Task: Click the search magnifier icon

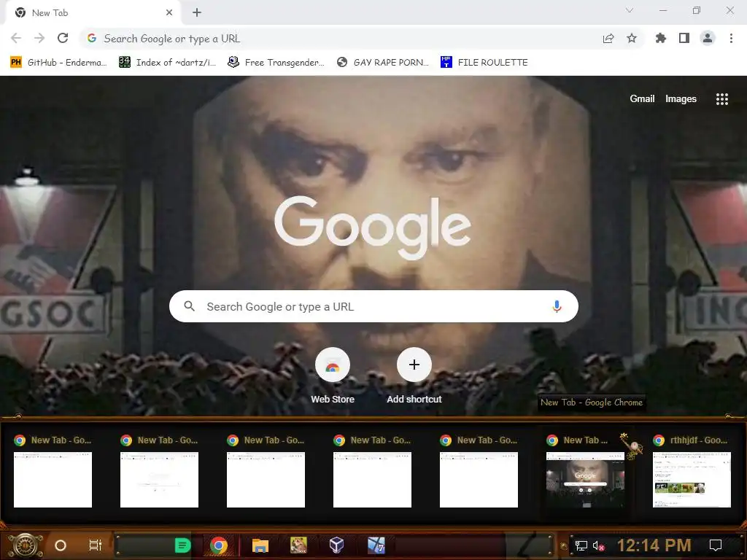Action: [189, 306]
